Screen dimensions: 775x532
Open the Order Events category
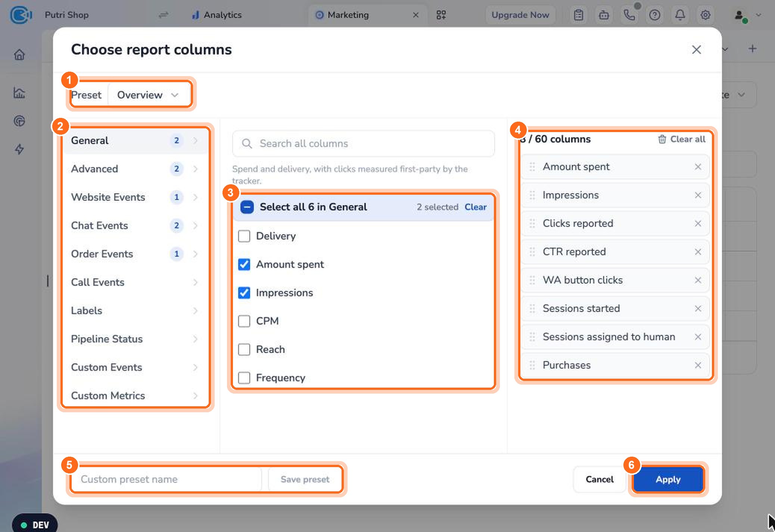136,254
